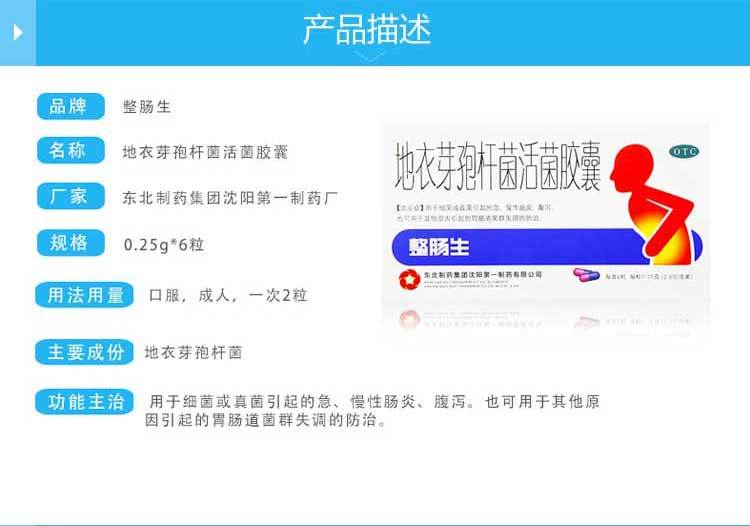750x526 pixels.
Task: Click the red human figure illustration
Action: [651, 203]
